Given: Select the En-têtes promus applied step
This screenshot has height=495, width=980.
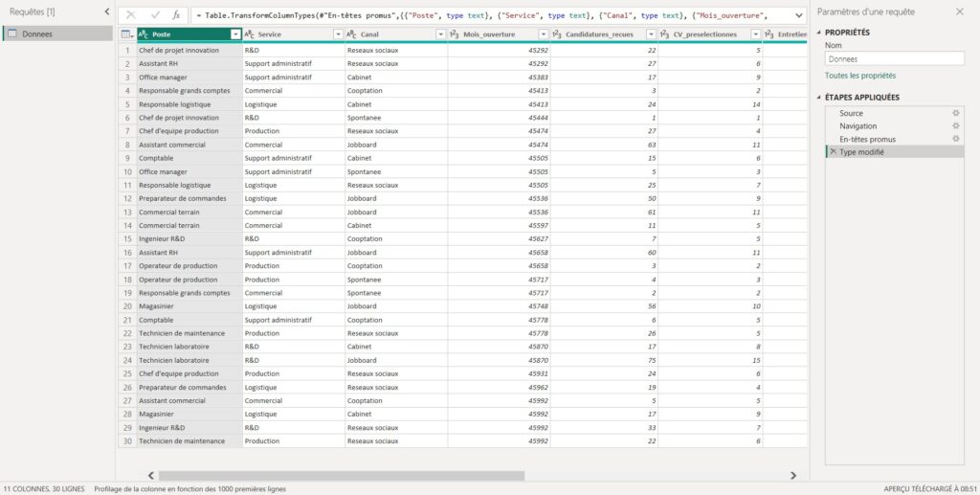Looking at the screenshot, I should pos(895,139).
